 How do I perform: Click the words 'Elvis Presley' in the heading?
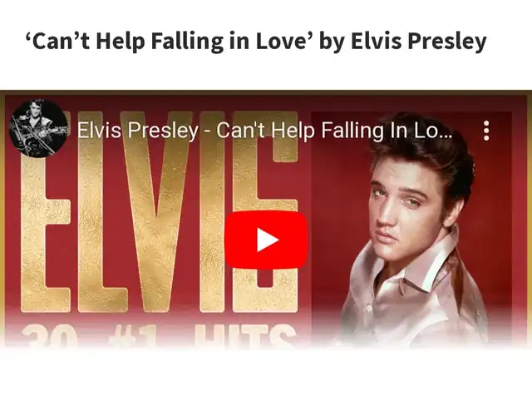419,42
